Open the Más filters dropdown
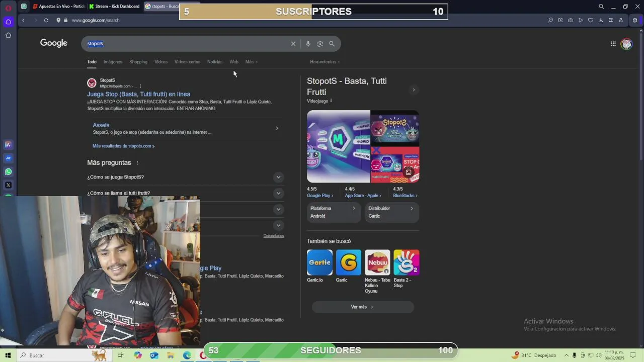The width and height of the screenshot is (644, 362). 251,62
